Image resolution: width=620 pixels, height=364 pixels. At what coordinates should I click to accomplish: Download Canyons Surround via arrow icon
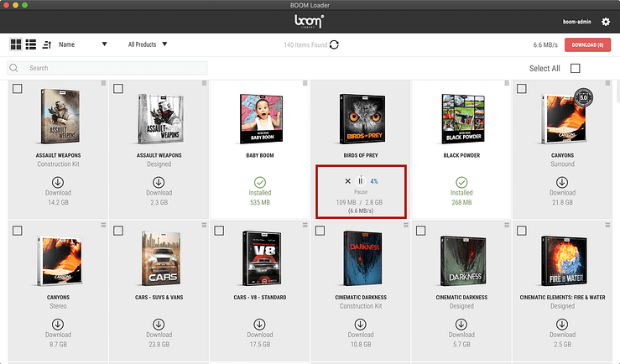562,182
